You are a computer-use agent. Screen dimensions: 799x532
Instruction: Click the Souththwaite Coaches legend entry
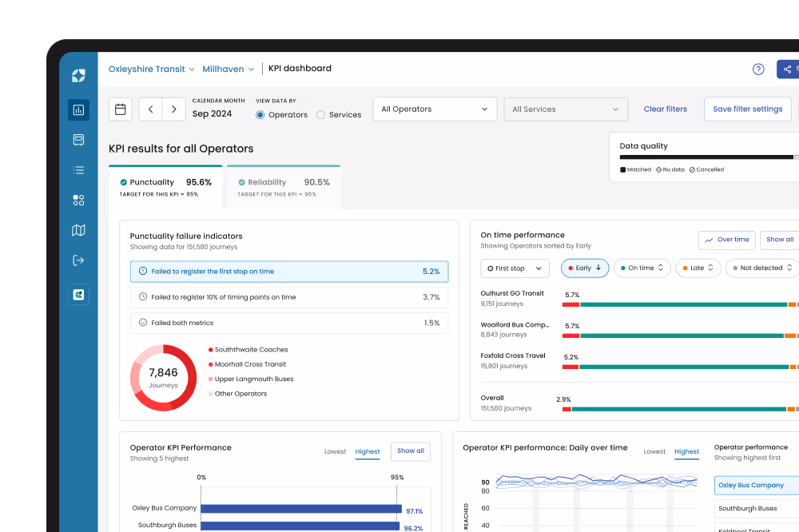click(x=248, y=350)
